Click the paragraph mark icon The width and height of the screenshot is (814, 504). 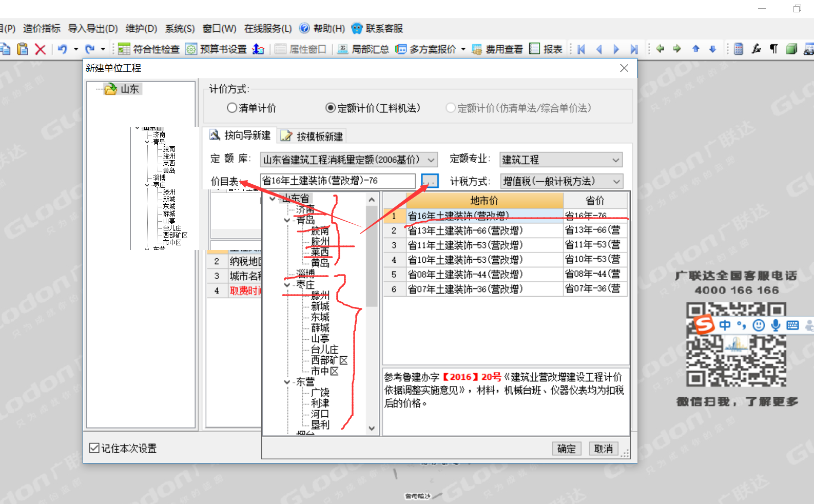(x=774, y=49)
